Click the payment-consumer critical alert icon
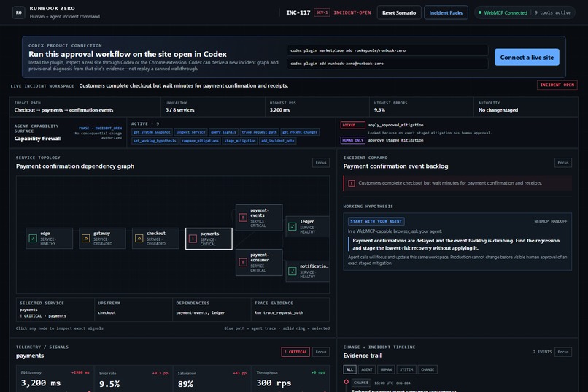Viewport: 588px width, 392px height. 243,262
